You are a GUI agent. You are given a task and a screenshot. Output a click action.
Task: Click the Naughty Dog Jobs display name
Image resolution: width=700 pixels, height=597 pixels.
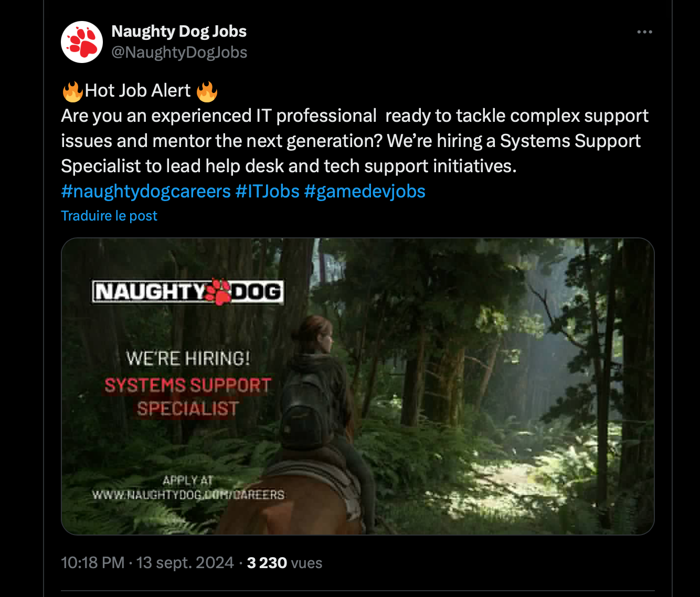pos(179,31)
